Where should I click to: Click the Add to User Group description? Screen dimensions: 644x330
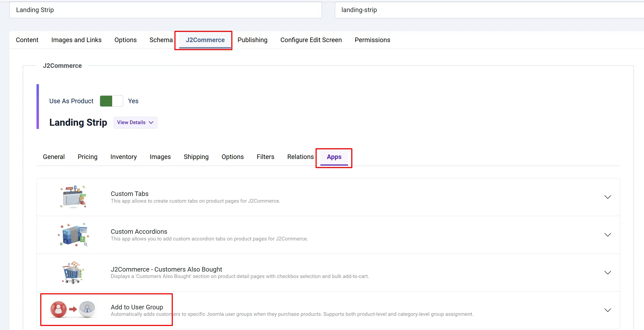[292, 314]
